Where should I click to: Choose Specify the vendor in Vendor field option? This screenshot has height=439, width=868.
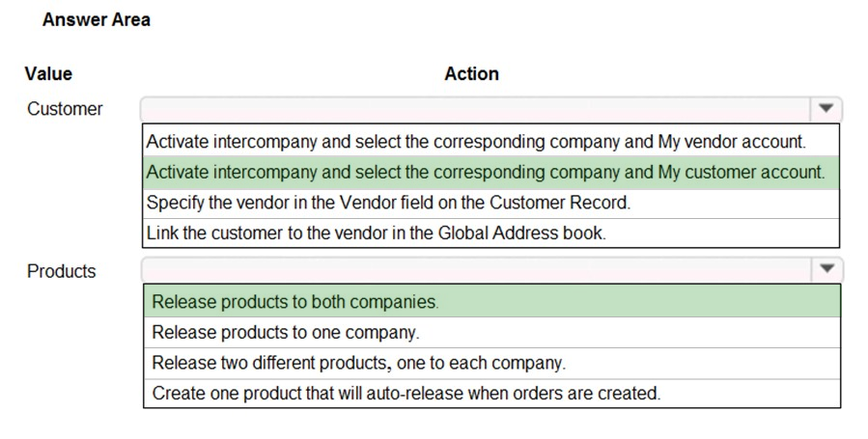click(x=491, y=203)
